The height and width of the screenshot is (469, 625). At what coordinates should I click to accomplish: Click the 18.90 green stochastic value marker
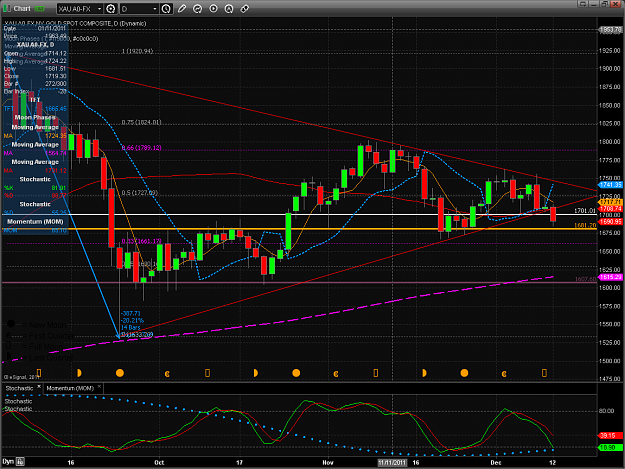(610, 447)
